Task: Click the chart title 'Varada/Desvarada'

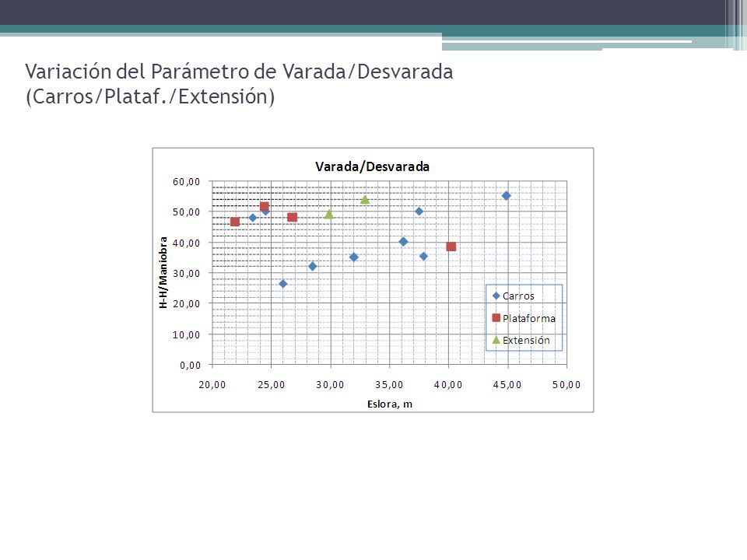Action: (372, 166)
